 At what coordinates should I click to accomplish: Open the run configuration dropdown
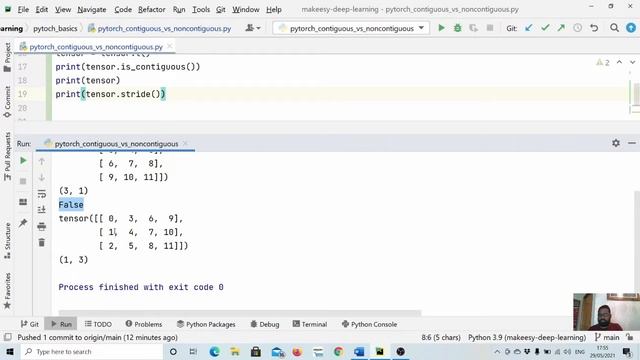(351, 28)
